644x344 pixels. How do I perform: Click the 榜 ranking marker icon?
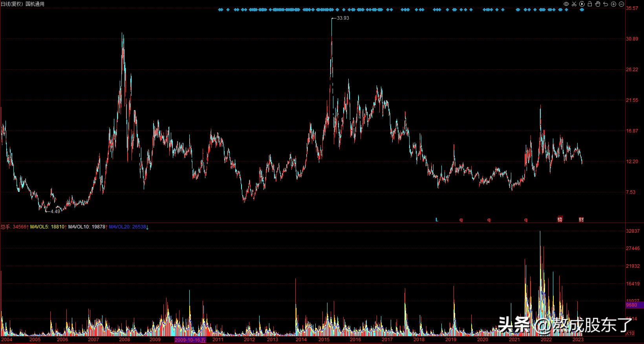560,219
